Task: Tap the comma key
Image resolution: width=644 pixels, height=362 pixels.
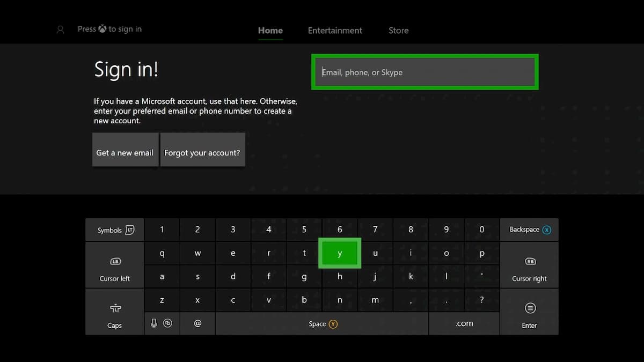Action: coord(411,300)
